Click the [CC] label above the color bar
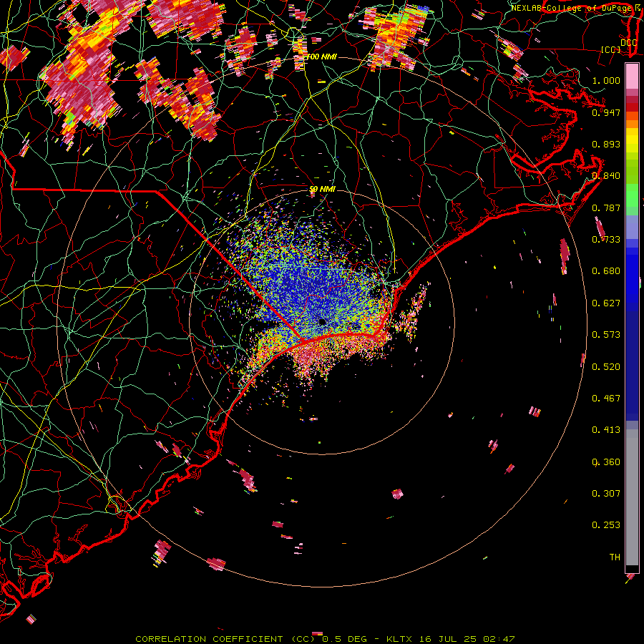This screenshot has height=644, width=644. click(611, 49)
